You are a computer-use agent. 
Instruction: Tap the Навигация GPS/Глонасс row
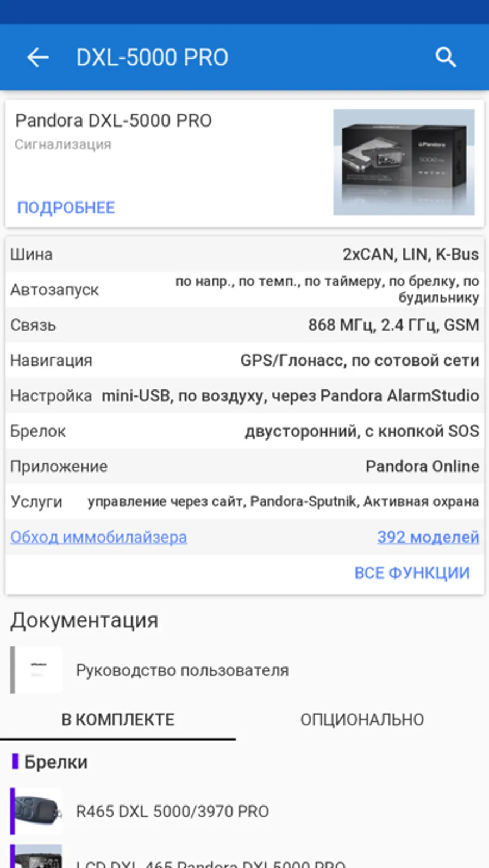(244, 360)
